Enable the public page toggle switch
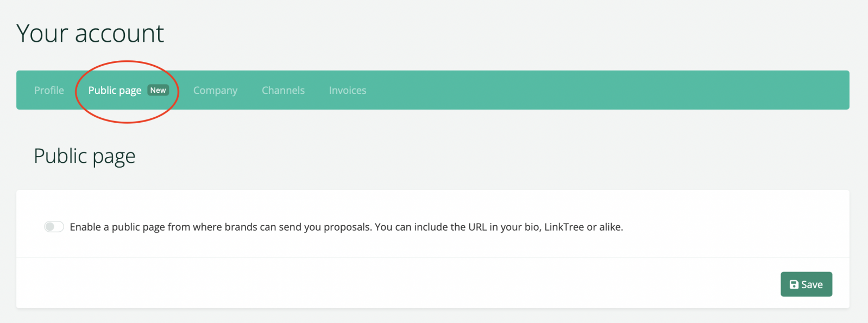Viewport: 868px width, 323px height. click(x=54, y=226)
